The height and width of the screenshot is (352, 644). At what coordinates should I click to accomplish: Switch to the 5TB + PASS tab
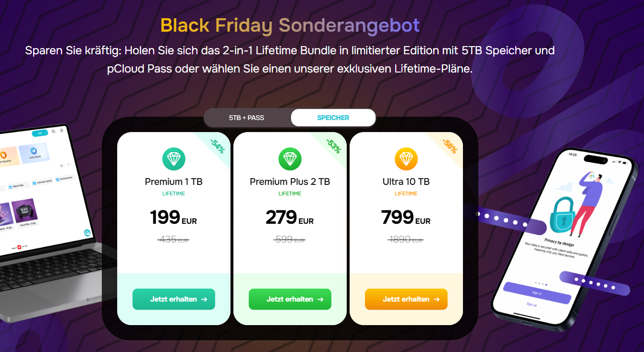(x=247, y=118)
